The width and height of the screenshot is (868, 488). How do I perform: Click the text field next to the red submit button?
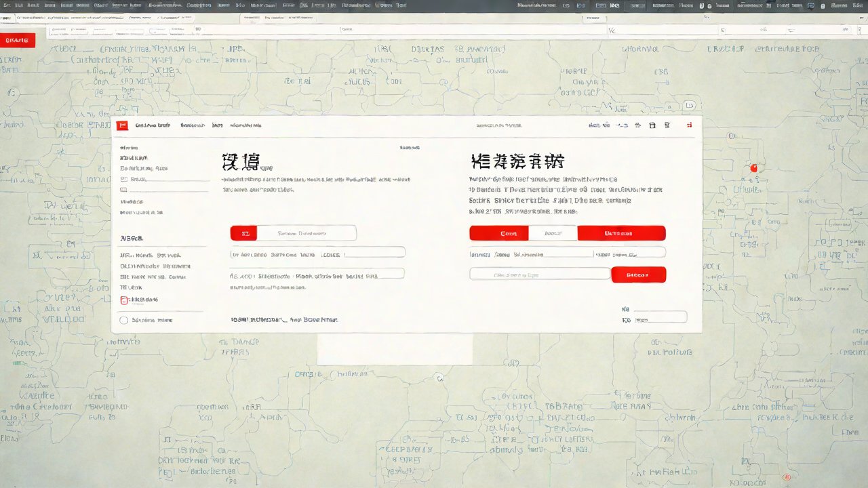(x=540, y=274)
